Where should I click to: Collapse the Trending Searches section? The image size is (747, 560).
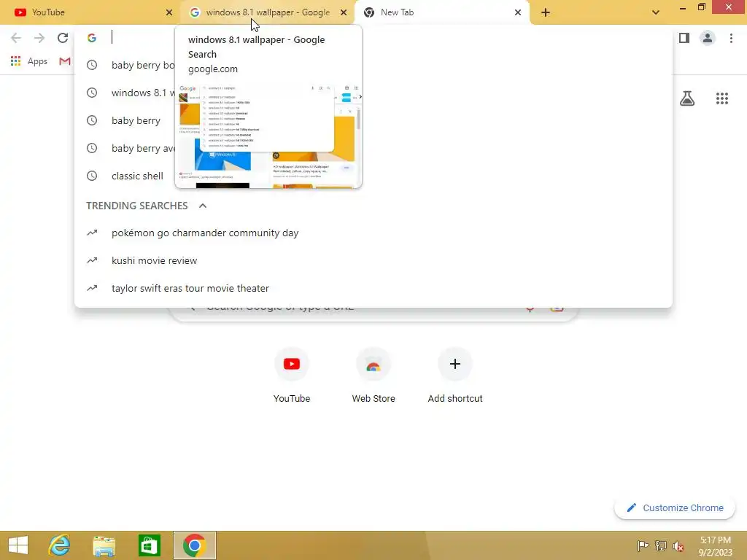[x=203, y=206]
